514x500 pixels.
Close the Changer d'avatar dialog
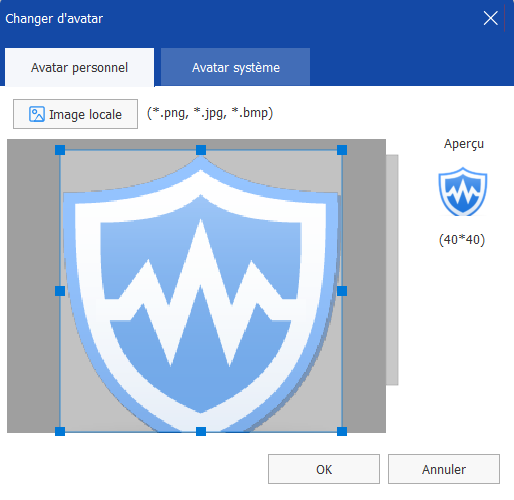(490, 18)
